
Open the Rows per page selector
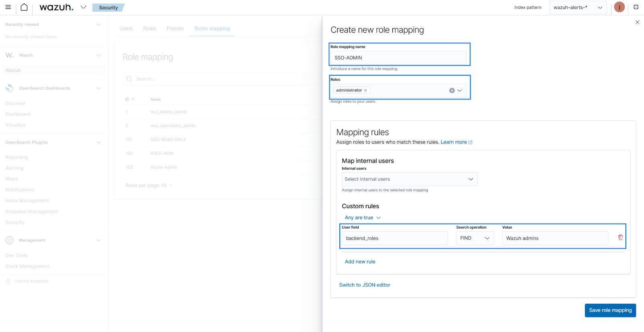pyautogui.click(x=149, y=185)
